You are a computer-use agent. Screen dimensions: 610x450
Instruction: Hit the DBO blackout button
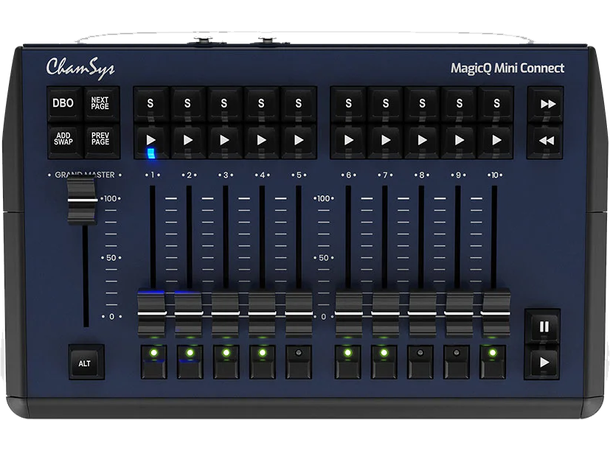pos(65,104)
